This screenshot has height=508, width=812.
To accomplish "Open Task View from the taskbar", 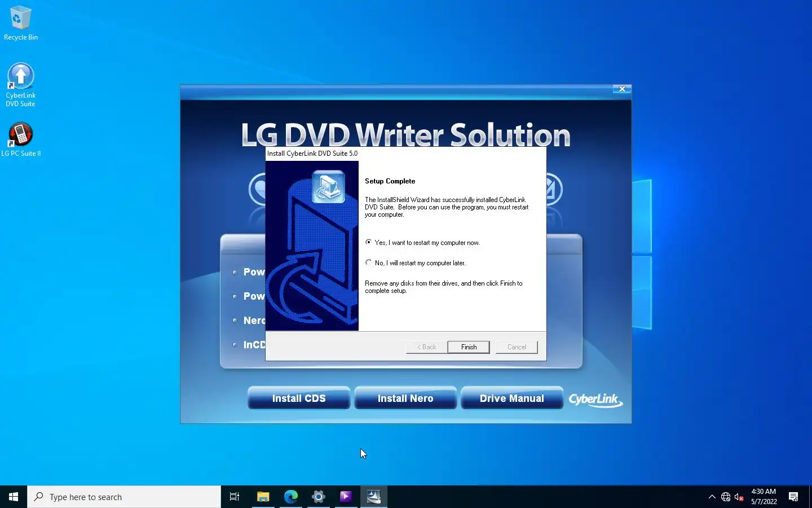I will (235, 497).
